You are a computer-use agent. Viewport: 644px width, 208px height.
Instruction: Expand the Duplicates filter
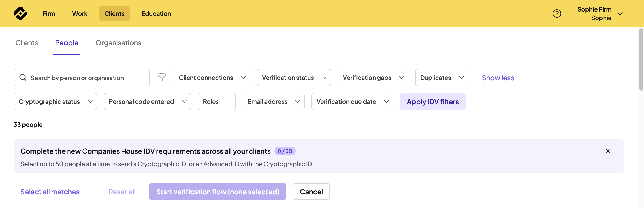441,78
